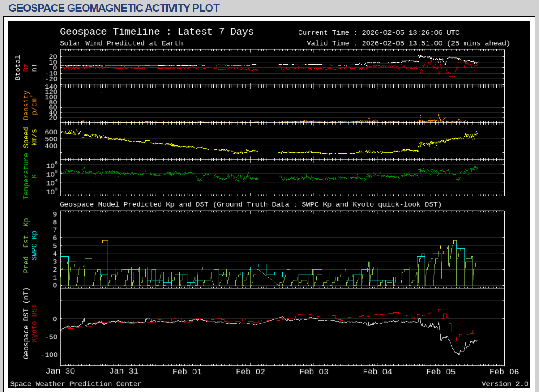Click the 'Pred. Est. Kp' legend label
This screenshot has width=539, height=392.
pyautogui.click(x=26, y=246)
